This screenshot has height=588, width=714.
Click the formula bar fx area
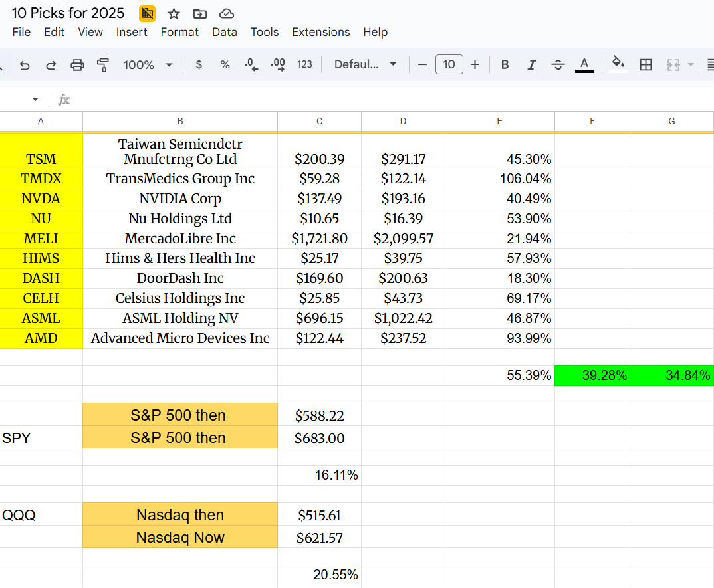point(64,99)
